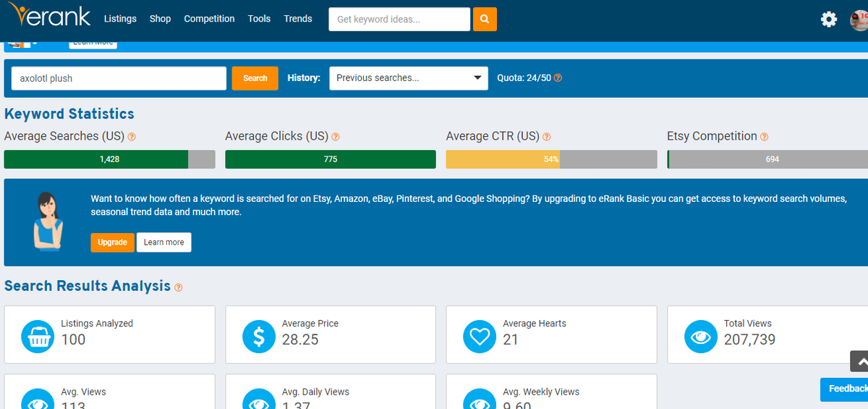This screenshot has height=409, width=868.
Task: Click help icon beside Average Clicks (US)
Action: pos(336,137)
